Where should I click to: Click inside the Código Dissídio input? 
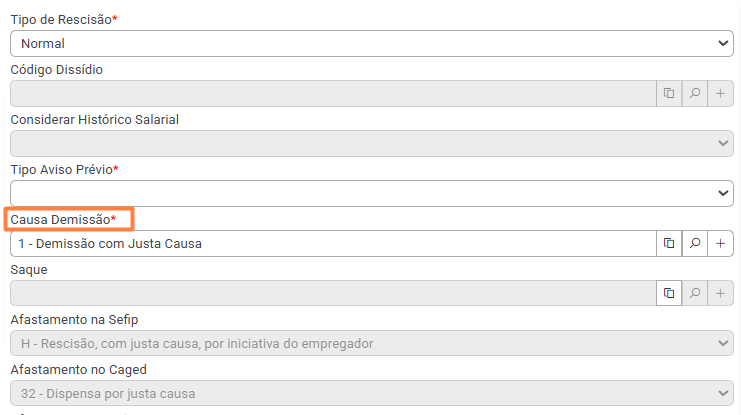click(x=333, y=93)
